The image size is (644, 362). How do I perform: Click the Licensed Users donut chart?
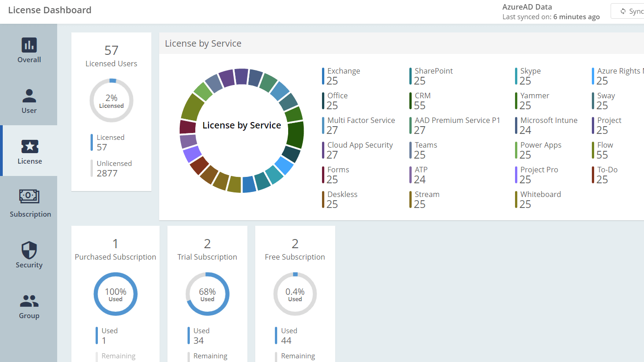(111, 101)
